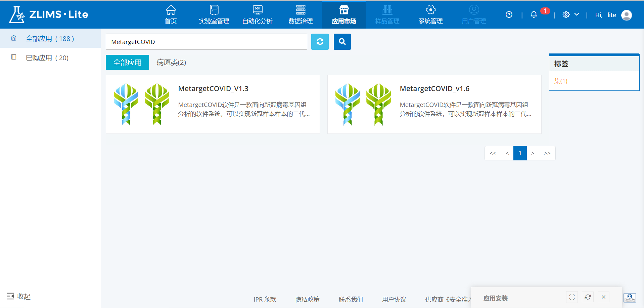This screenshot has width=644, height=308.
Task: Open 联系我们 contact us link
Action: pos(351,299)
